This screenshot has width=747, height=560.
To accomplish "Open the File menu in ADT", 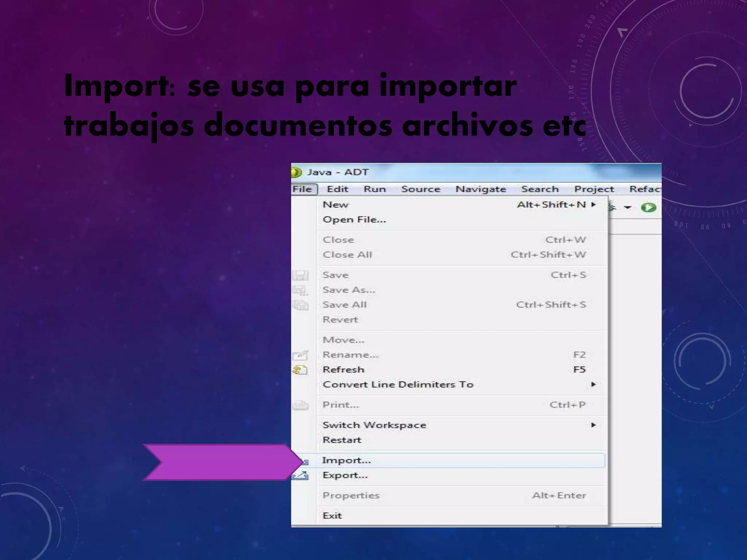I will tap(304, 189).
